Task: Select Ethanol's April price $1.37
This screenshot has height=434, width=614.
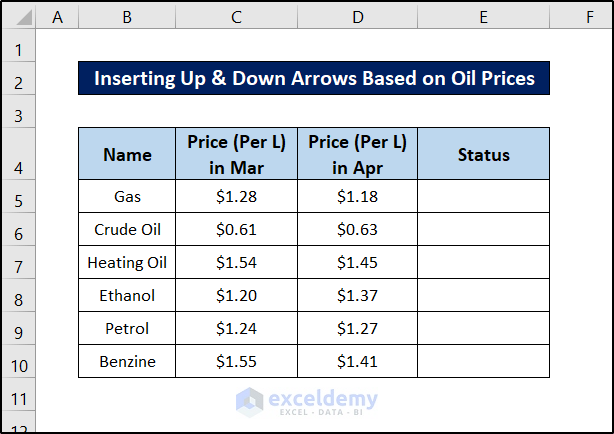Action: click(357, 295)
